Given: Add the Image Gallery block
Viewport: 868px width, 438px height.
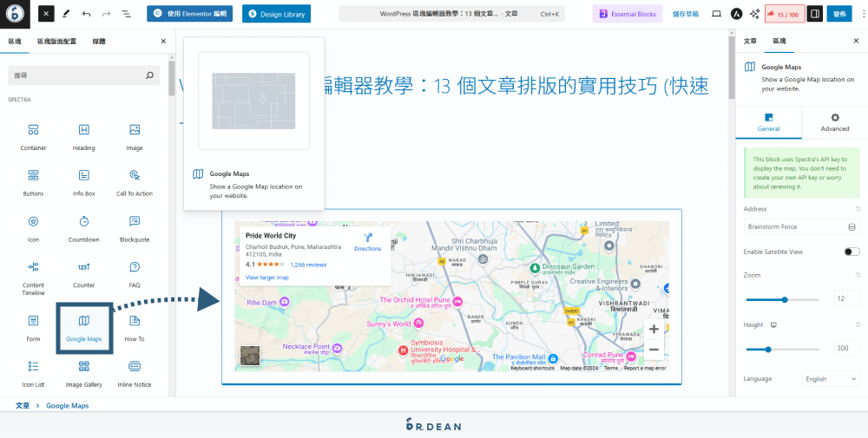Looking at the screenshot, I should tap(83, 375).
